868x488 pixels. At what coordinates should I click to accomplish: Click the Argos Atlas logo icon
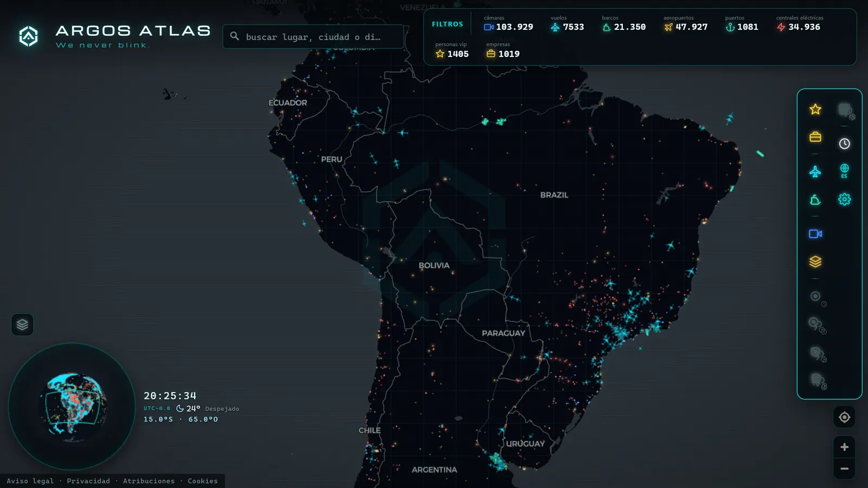click(28, 36)
